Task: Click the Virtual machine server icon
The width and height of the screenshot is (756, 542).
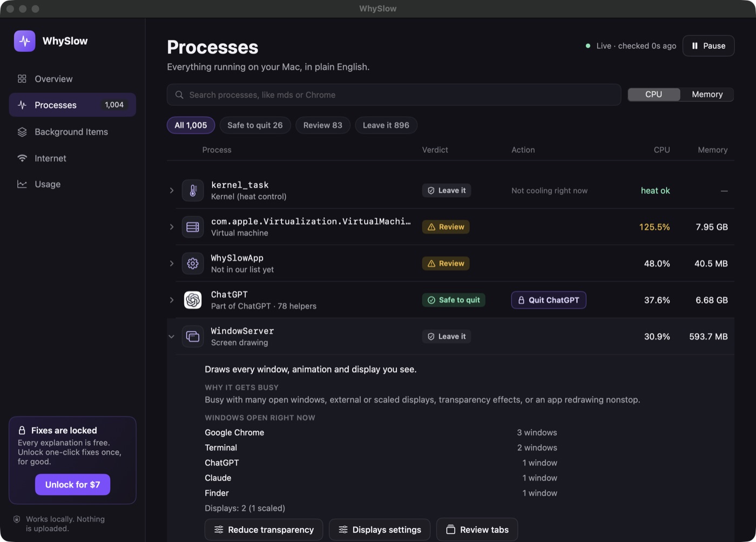Action: click(193, 227)
